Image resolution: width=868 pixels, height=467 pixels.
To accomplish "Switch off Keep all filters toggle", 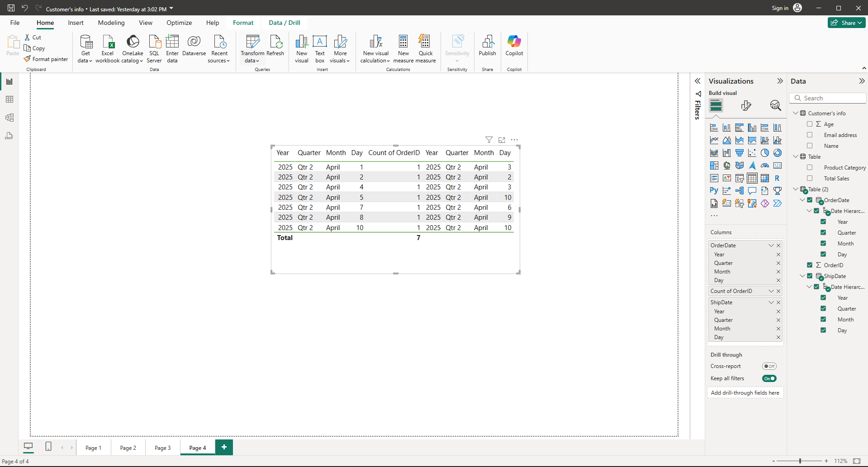I will [x=769, y=378].
